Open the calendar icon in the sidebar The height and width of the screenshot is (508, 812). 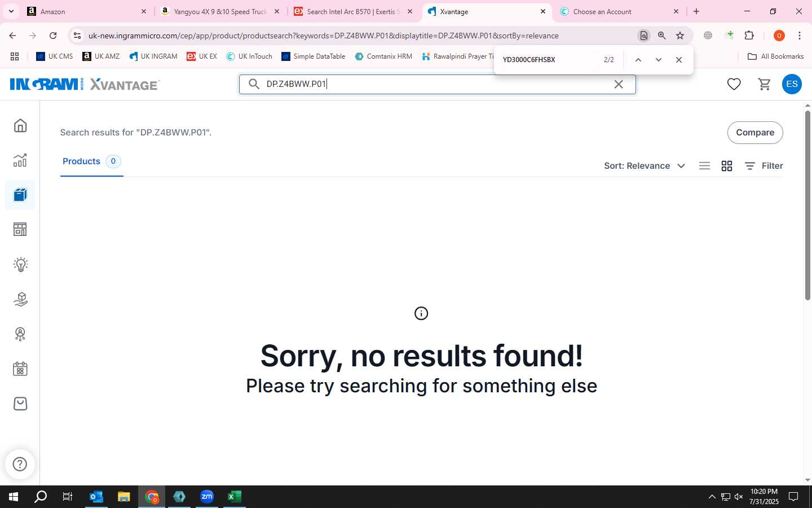point(20,369)
